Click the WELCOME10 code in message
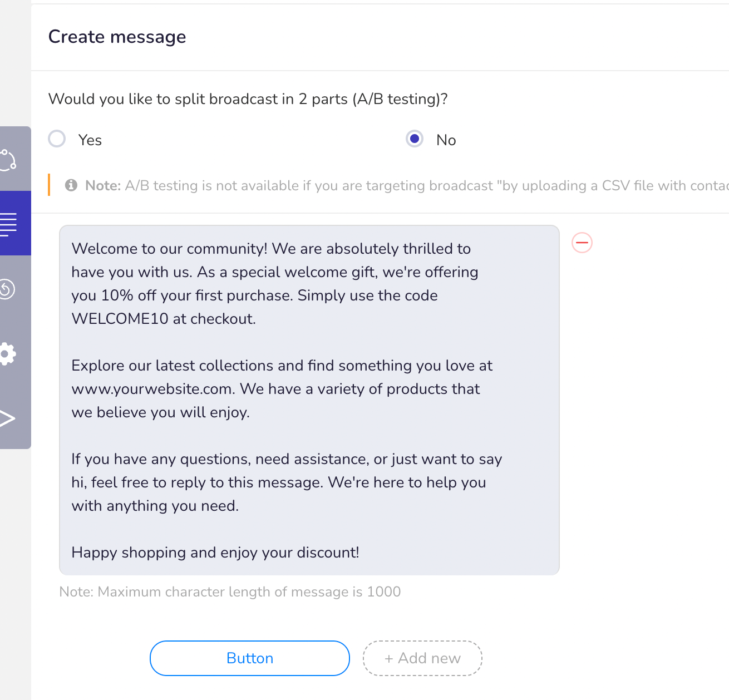The height and width of the screenshot is (700, 729). pyautogui.click(x=120, y=319)
